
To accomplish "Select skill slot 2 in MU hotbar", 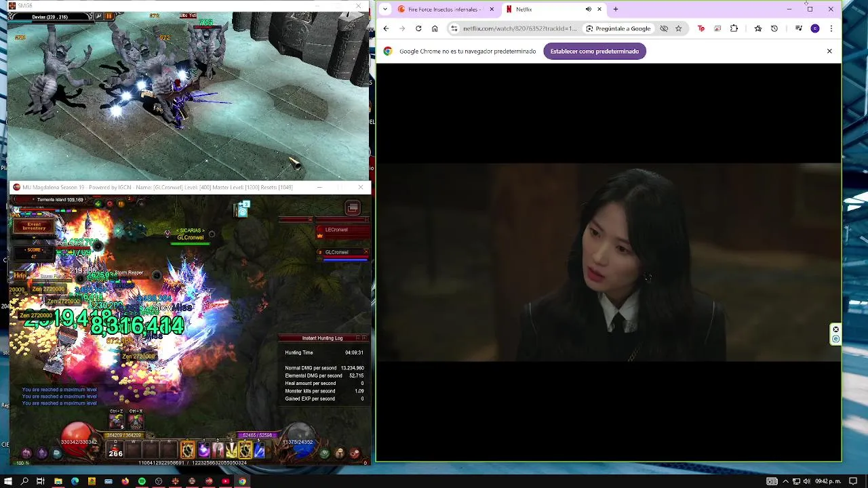I will [217, 449].
